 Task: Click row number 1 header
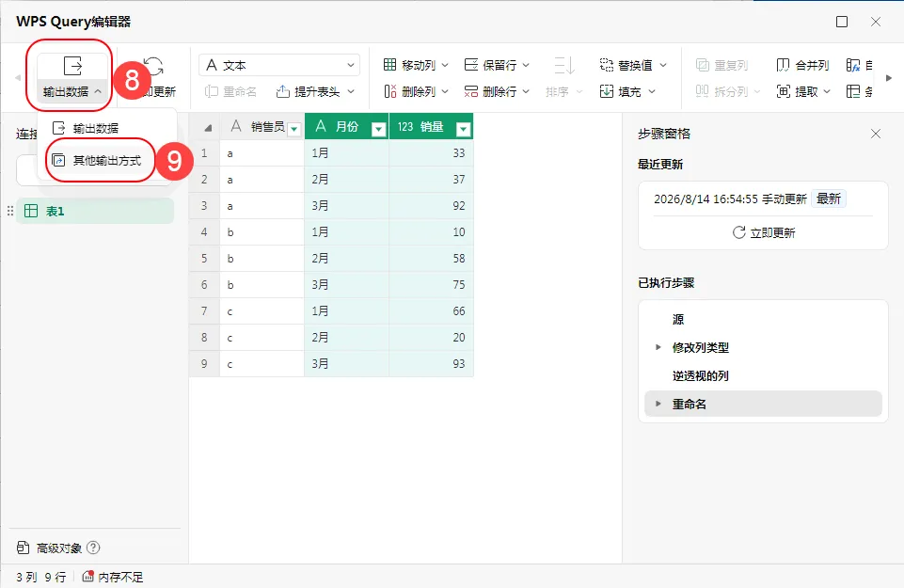[204, 153]
